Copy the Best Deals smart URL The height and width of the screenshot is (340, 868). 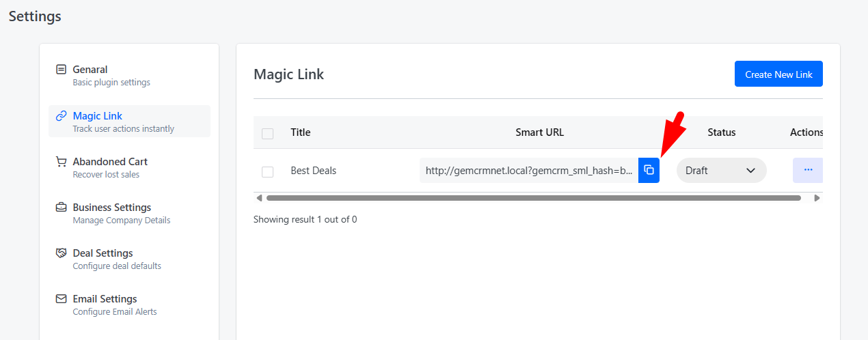point(649,170)
